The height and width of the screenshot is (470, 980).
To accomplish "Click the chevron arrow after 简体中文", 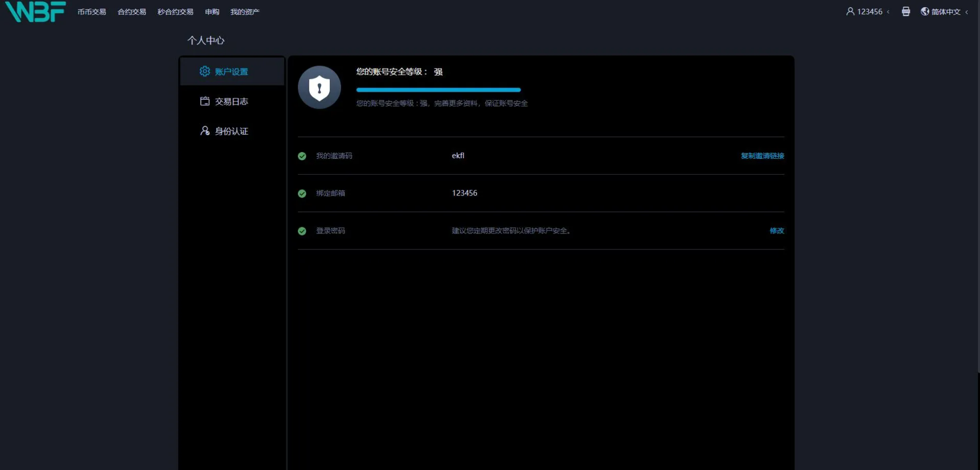I will click(x=967, y=12).
